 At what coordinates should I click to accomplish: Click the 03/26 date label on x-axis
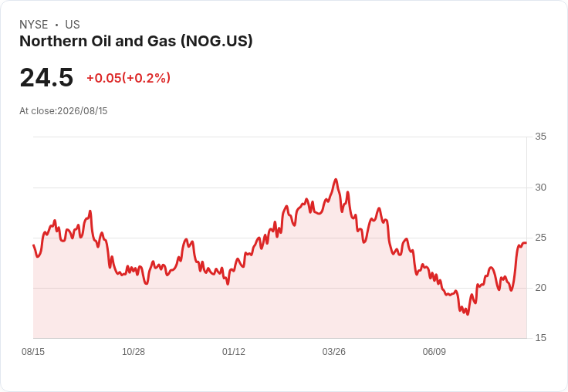tap(333, 351)
